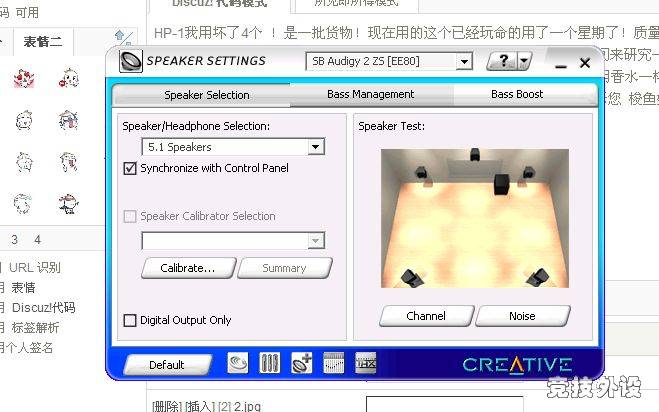
Task: Click the Default reset button
Action: (167, 365)
